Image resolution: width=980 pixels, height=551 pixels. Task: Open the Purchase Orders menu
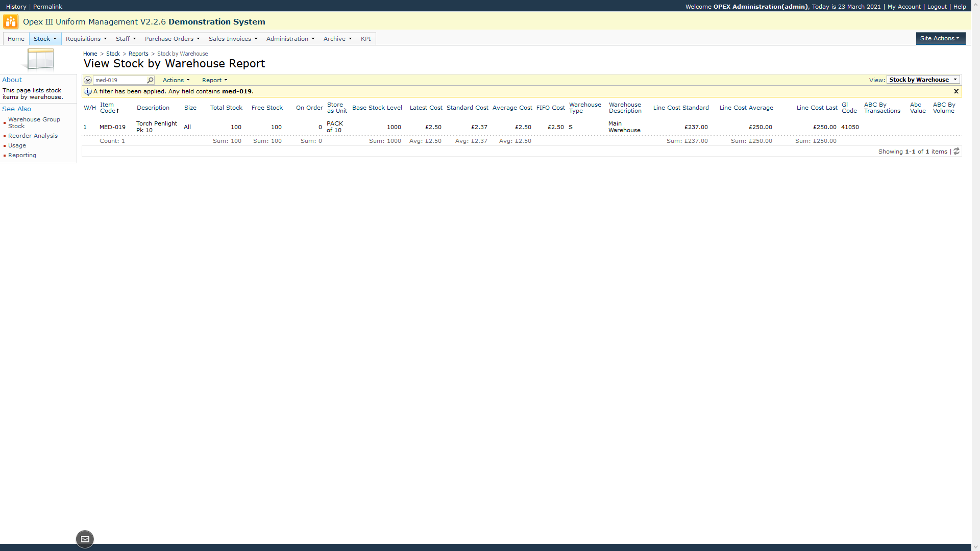point(172,39)
